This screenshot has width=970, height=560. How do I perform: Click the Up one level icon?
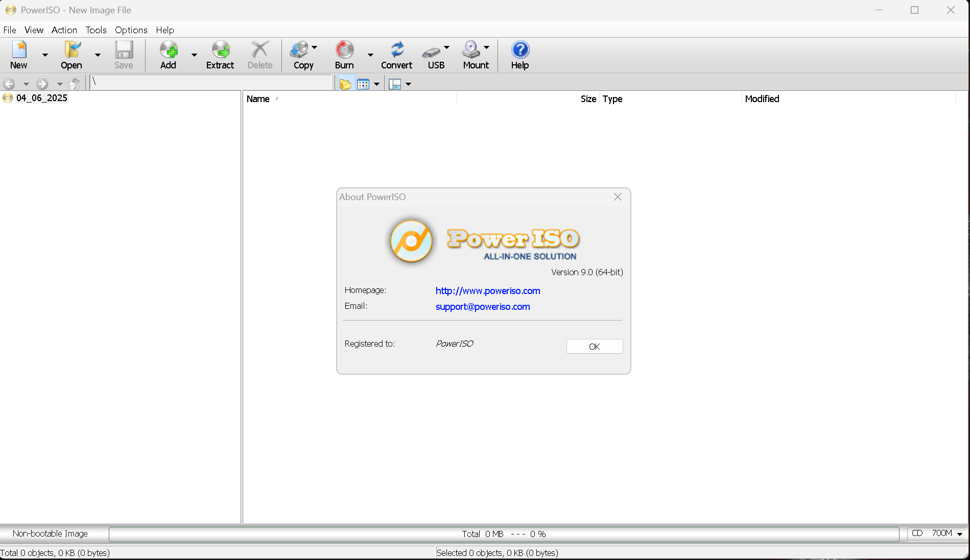(75, 84)
